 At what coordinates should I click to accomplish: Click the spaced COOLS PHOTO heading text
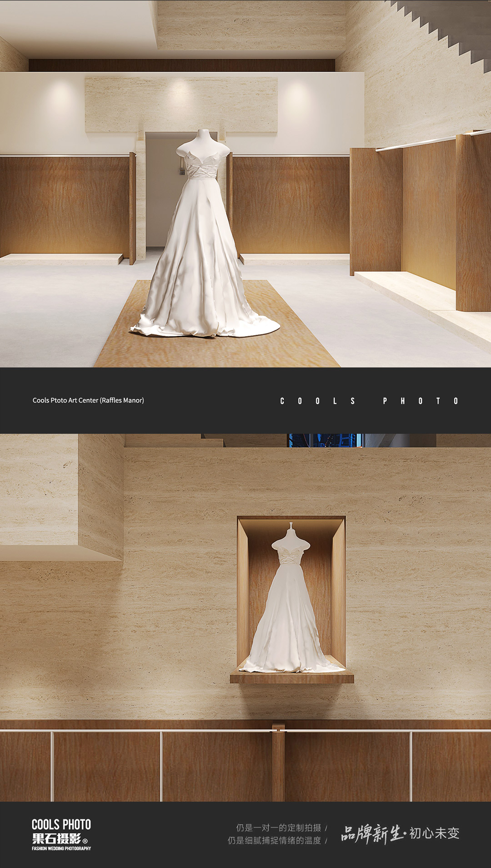[x=369, y=401]
